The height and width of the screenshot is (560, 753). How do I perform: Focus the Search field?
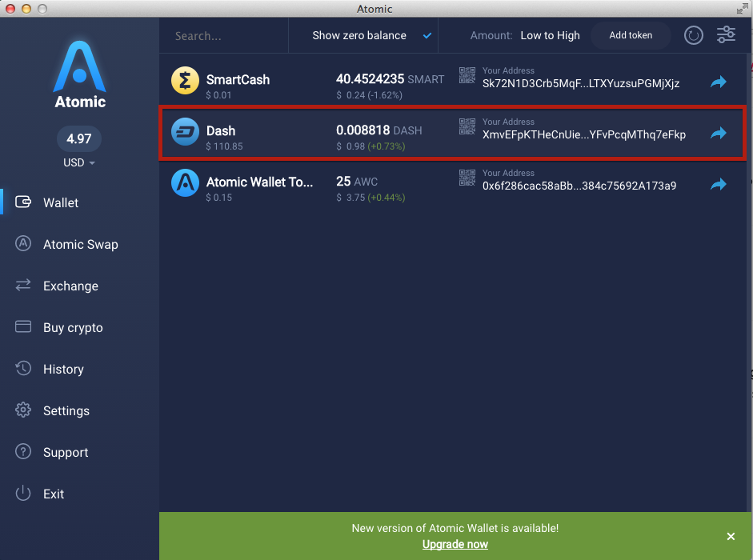point(224,36)
